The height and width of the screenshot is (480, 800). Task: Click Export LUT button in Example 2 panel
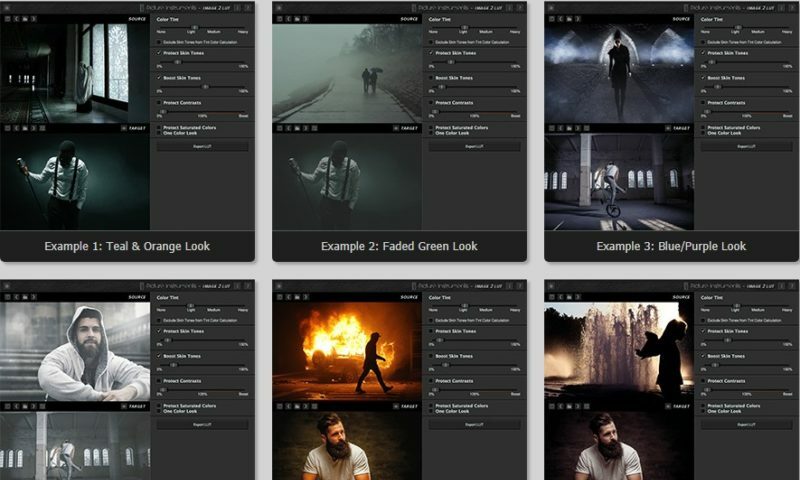click(474, 146)
